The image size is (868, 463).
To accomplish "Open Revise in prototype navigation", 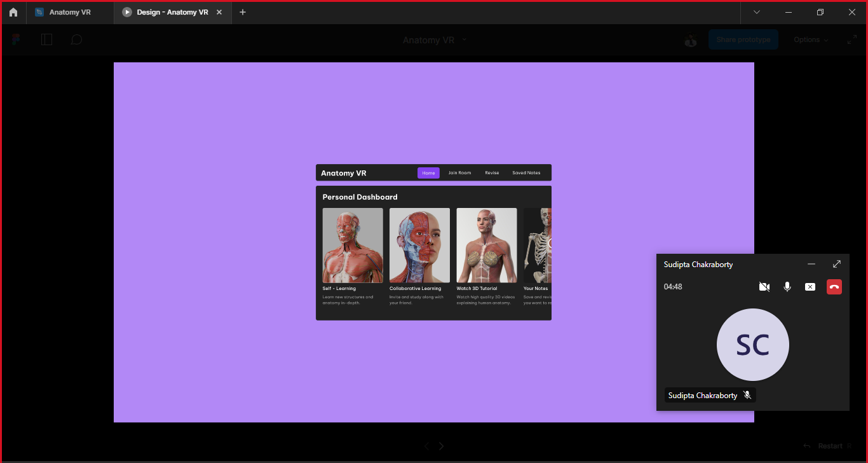I will [x=492, y=173].
